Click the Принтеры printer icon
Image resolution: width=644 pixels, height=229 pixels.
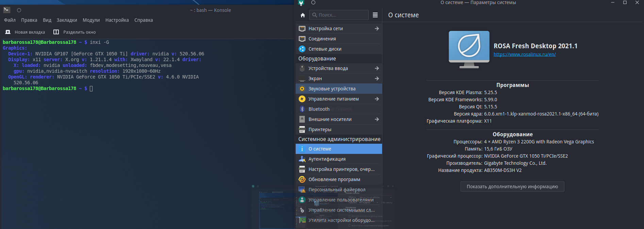302,129
